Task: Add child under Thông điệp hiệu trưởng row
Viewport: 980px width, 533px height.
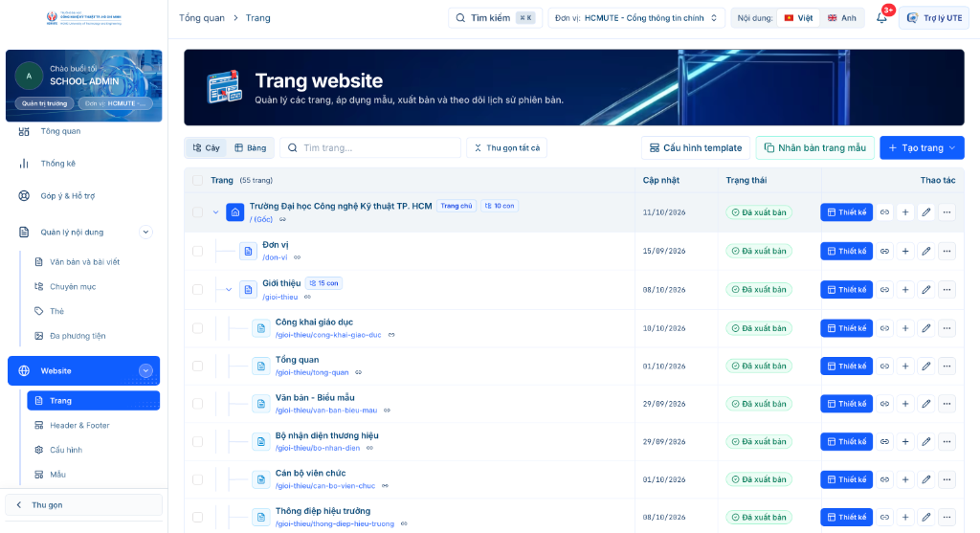Action: point(905,518)
